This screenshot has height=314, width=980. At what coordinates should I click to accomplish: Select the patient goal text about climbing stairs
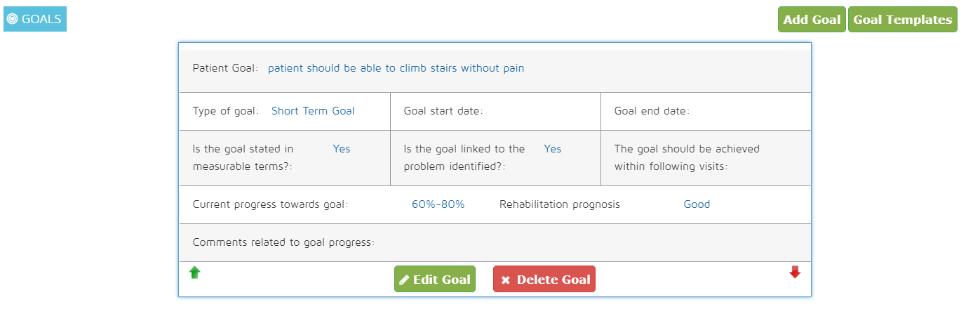click(396, 68)
